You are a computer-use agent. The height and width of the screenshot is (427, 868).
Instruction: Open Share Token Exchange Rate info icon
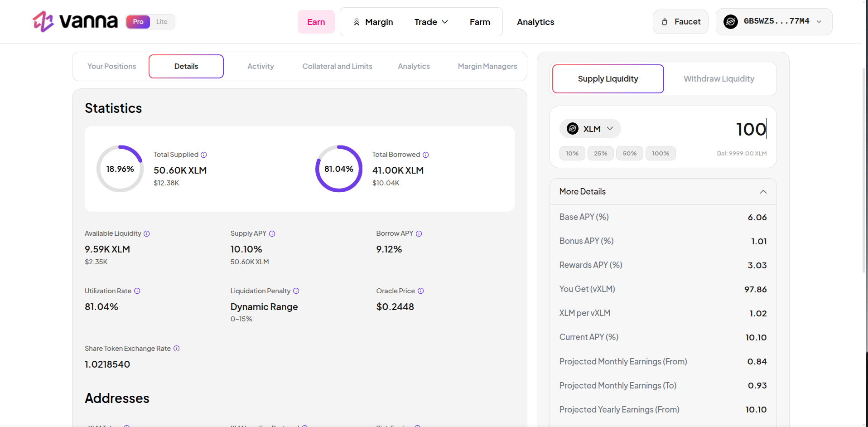[177, 349]
